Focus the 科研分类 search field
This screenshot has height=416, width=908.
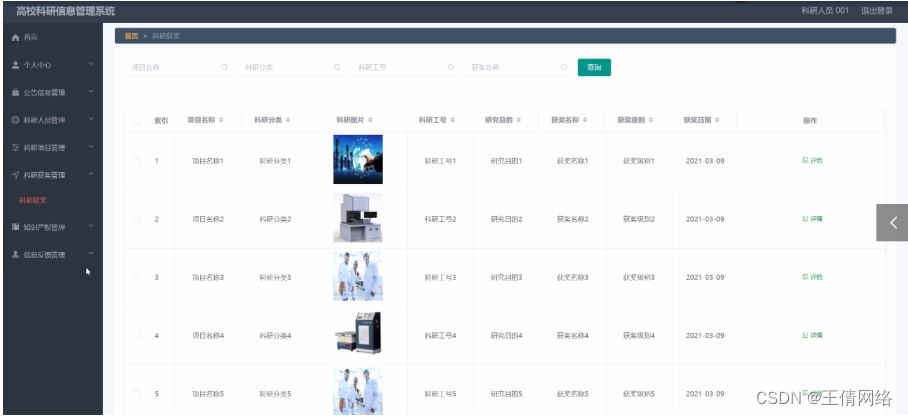pos(291,67)
